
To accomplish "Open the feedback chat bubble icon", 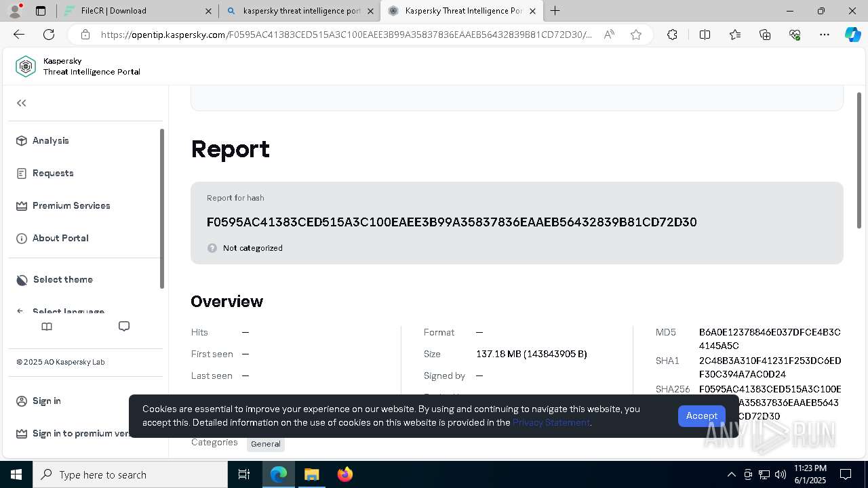I will click(124, 327).
